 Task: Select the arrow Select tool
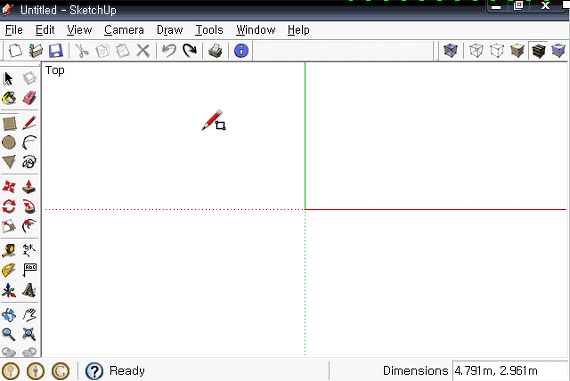[x=9, y=78]
